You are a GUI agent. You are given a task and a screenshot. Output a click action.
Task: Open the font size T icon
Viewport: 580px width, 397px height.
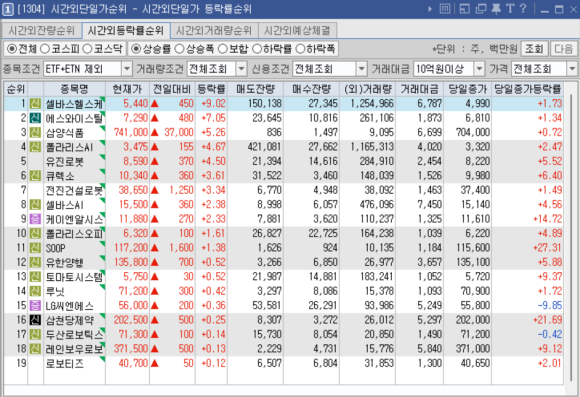pyautogui.click(x=510, y=9)
